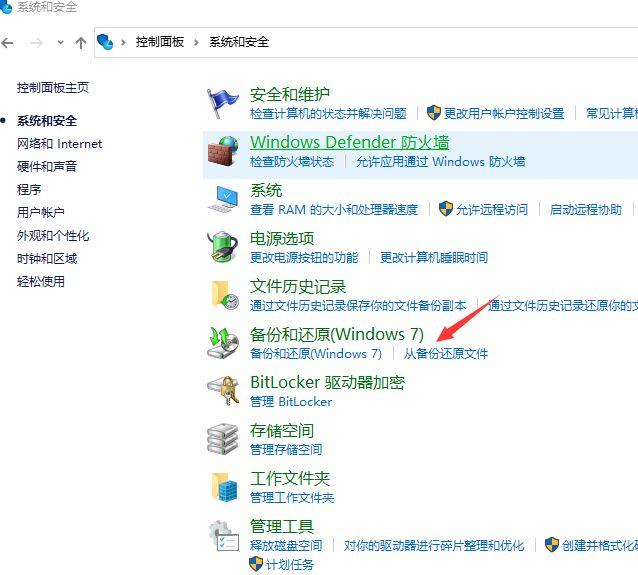
Task: Click shield icon beside 更改用户帐户控制设置
Action: tap(434, 113)
